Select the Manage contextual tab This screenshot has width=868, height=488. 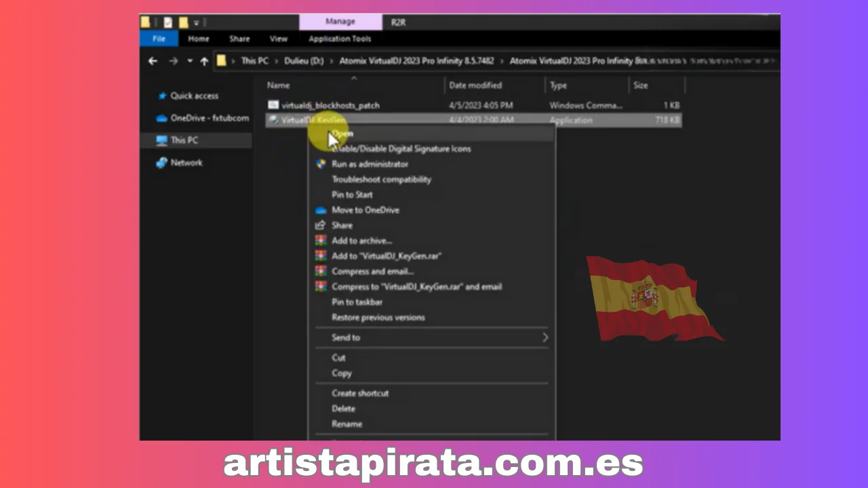pyautogui.click(x=340, y=22)
